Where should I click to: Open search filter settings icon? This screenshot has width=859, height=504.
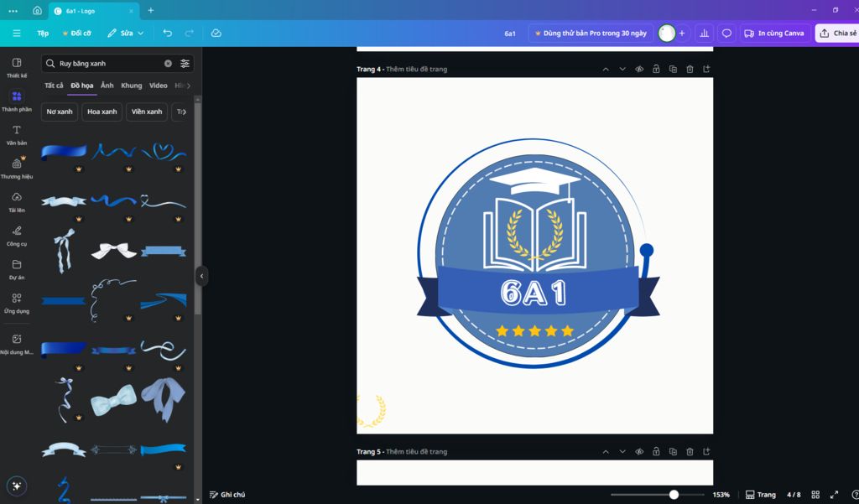point(185,64)
